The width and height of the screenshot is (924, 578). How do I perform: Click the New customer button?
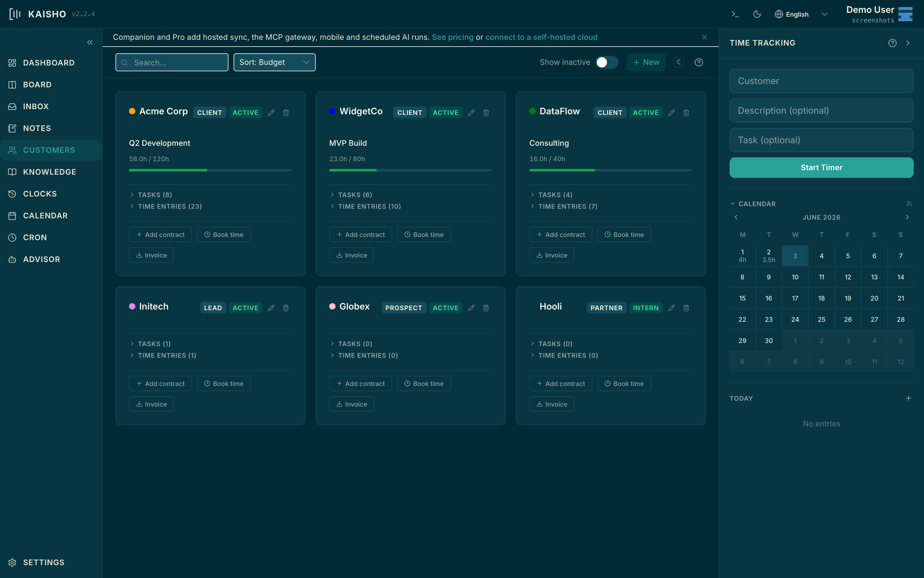coord(646,62)
